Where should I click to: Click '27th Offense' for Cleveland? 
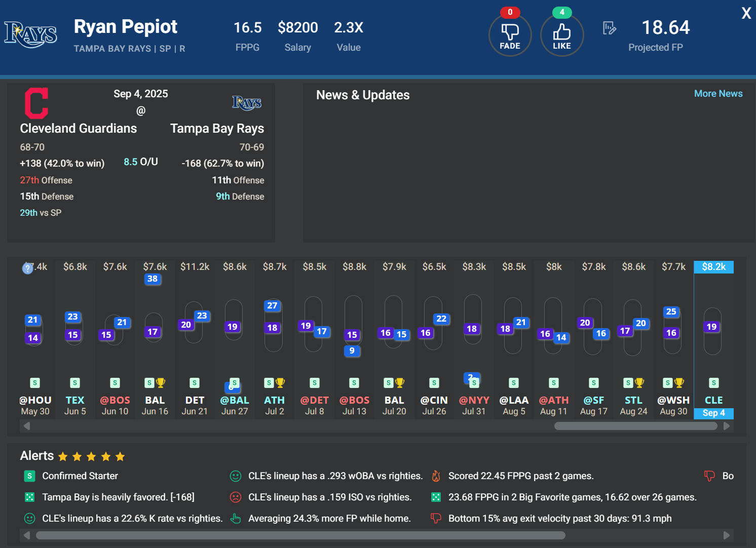tap(46, 180)
